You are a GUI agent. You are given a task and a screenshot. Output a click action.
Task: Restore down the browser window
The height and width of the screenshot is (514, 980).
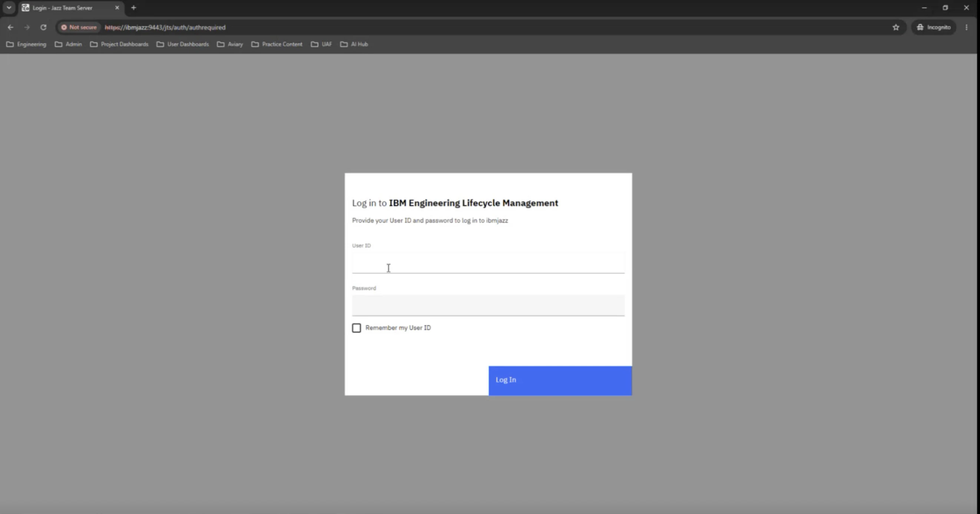(x=946, y=8)
